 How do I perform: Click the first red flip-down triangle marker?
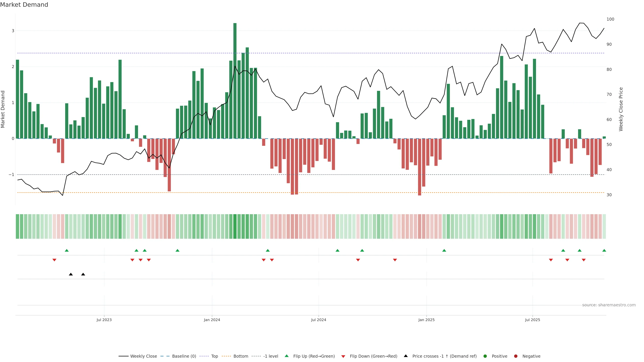tap(54, 260)
